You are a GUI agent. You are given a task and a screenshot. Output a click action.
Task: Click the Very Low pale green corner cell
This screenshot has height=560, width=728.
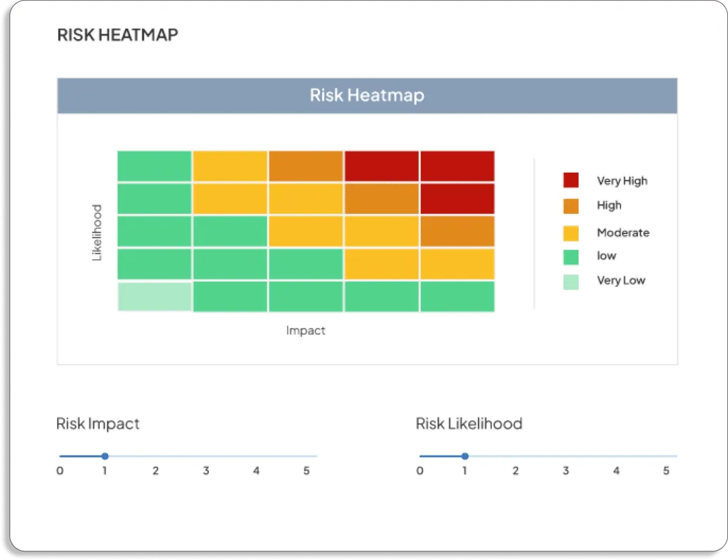(x=154, y=295)
